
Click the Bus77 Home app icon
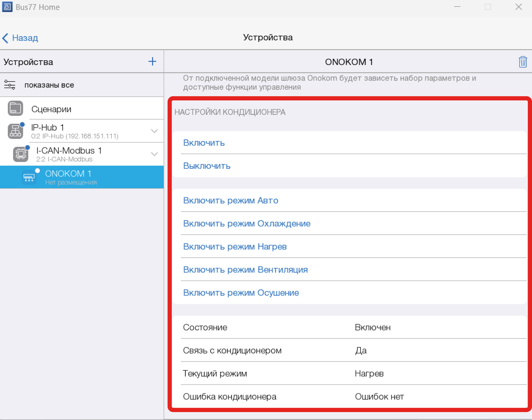(x=7, y=7)
